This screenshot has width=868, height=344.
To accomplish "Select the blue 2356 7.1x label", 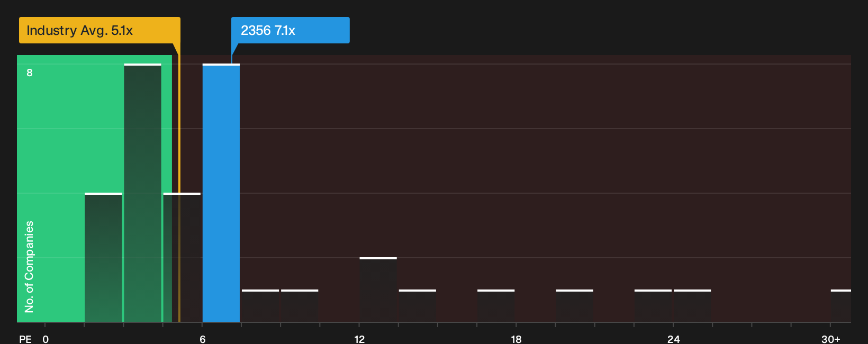I will [x=290, y=30].
